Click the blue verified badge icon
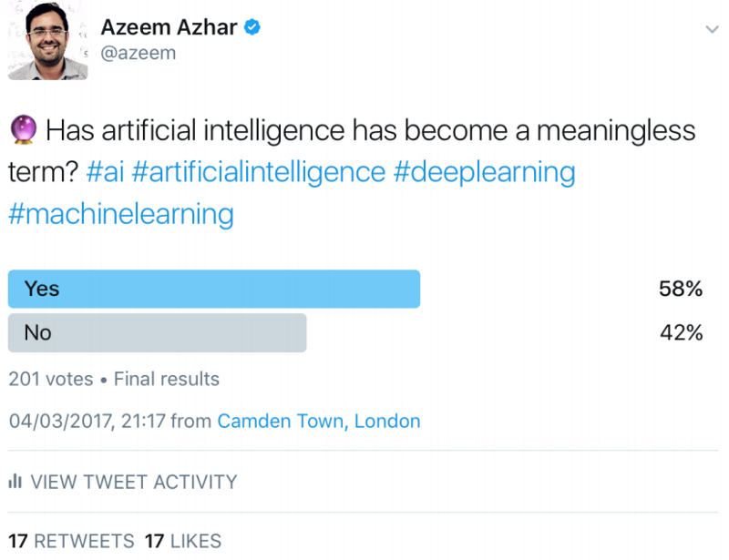 coord(254,28)
